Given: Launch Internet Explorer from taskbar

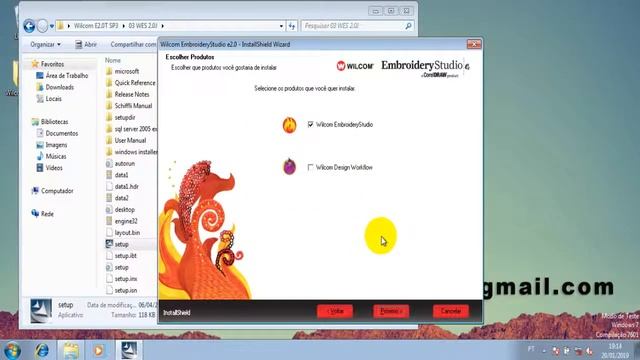Looking at the screenshot, I should pos(42,350).
